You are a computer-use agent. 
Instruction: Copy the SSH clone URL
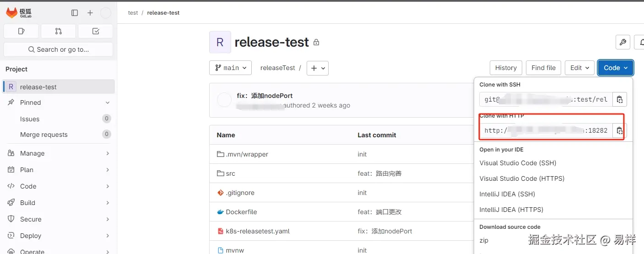click(620, 99)
